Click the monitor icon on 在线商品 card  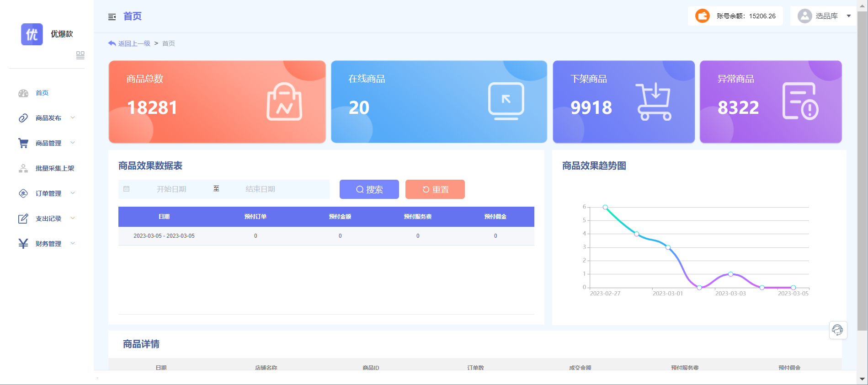tap(506, 102)
